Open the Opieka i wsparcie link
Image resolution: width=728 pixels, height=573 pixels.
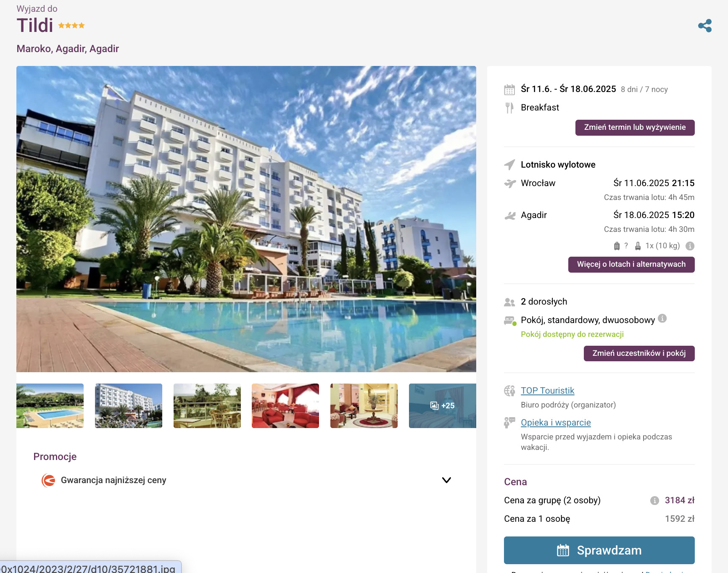556,423
